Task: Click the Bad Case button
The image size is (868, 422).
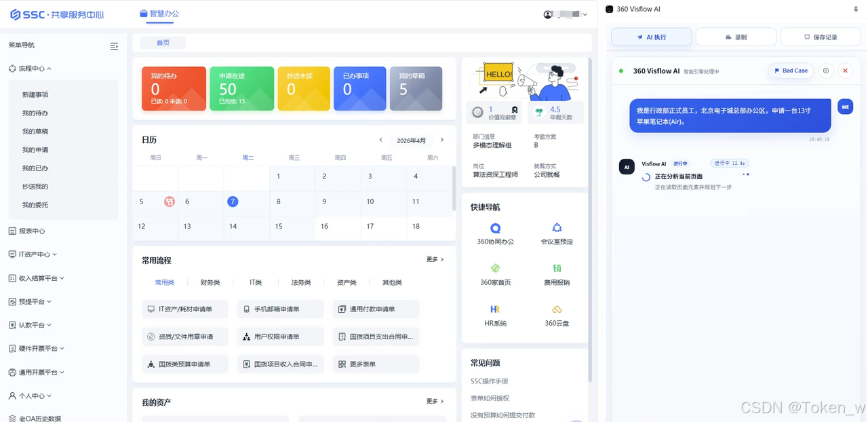Action: 791,71
